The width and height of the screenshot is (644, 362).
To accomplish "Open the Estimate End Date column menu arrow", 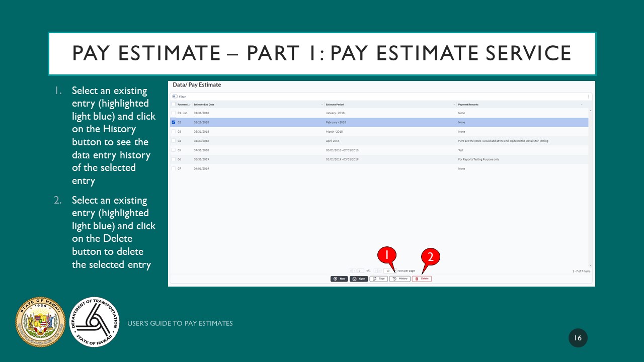I will point(322,104).
